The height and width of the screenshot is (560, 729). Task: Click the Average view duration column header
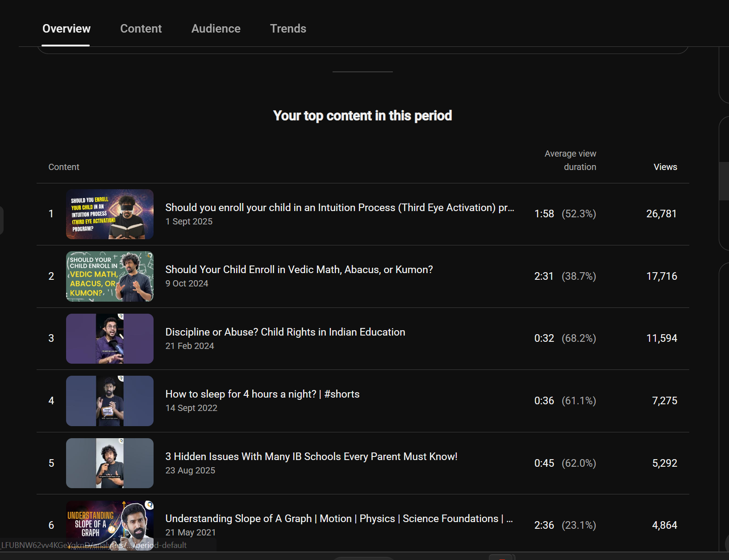pos(570,160)
